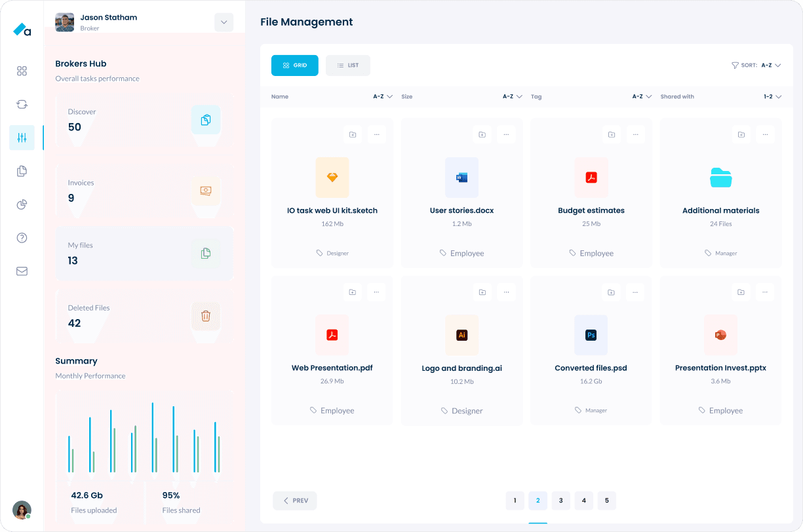Screen dimensions: 803x532
Task: Click the PREV pagination button
Action: click(x=294, y=500)
